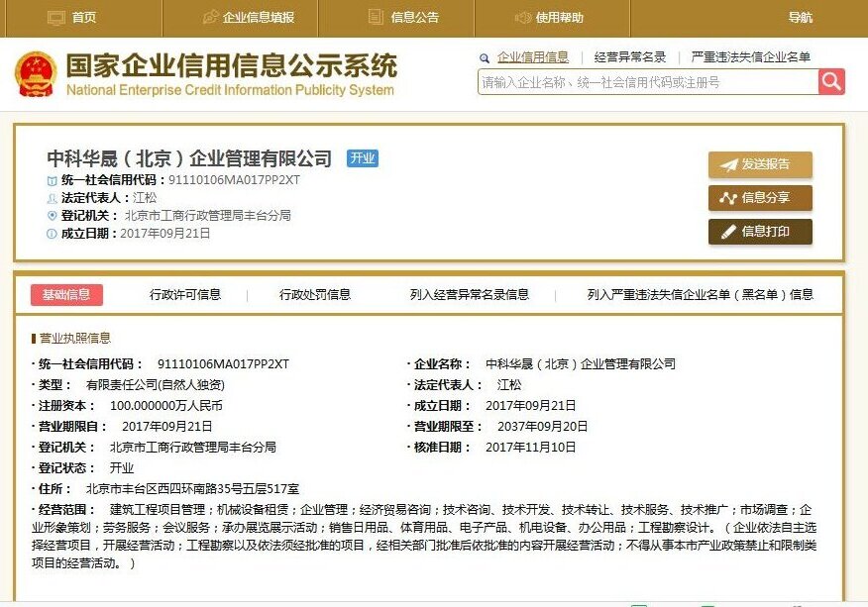Click the address 北京市丰台区西四环南路35号五层517室

click(192, 489)
